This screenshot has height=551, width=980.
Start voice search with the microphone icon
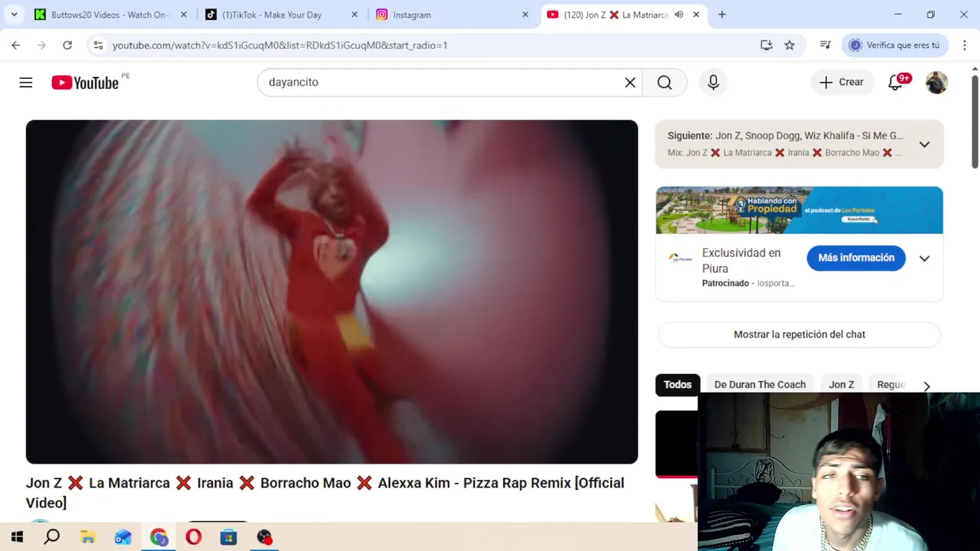[714, 83]
